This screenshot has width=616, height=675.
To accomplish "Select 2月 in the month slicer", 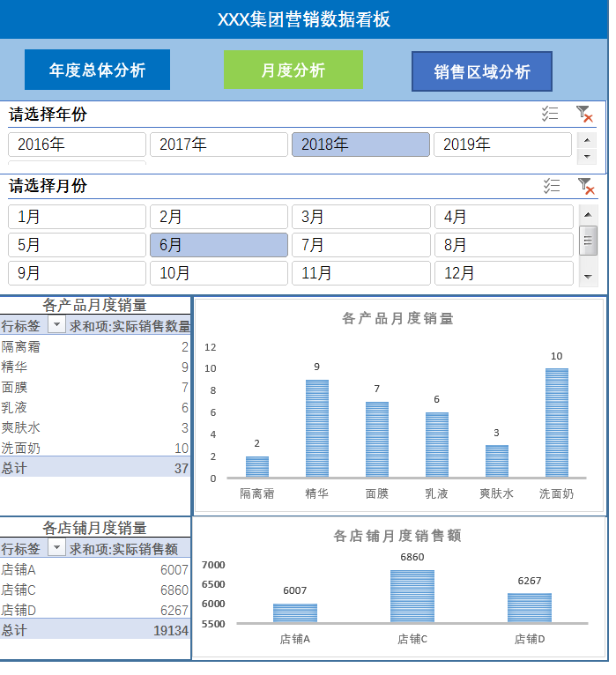I will [x=219, y=217].
